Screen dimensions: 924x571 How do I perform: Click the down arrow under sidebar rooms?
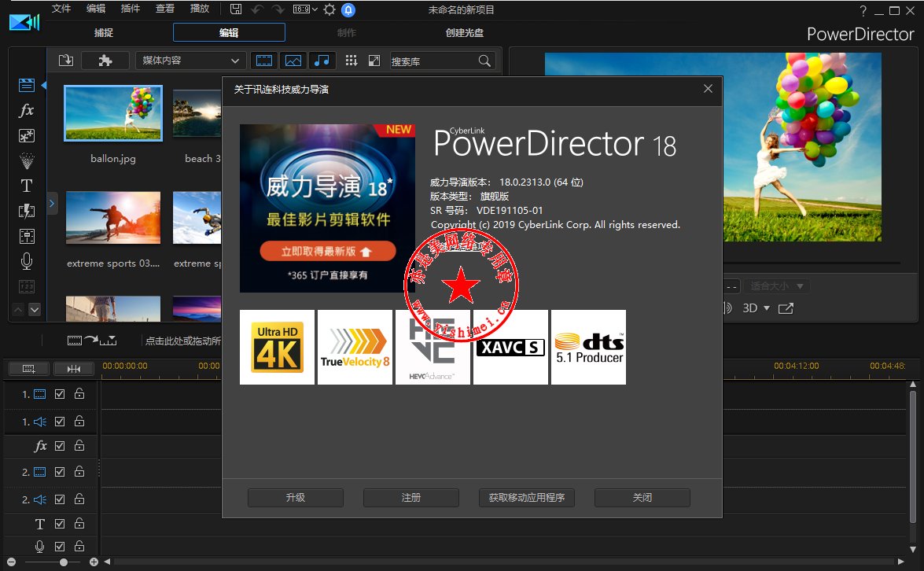click(x=35, y=309)
